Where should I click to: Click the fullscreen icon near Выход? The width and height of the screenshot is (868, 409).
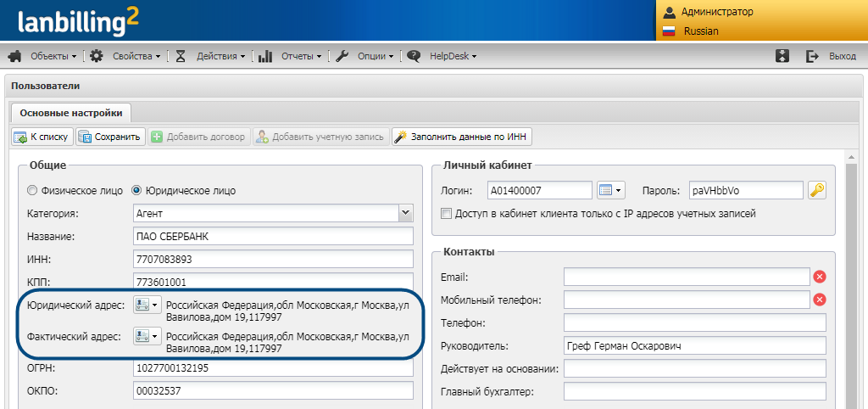pos(782,56)
